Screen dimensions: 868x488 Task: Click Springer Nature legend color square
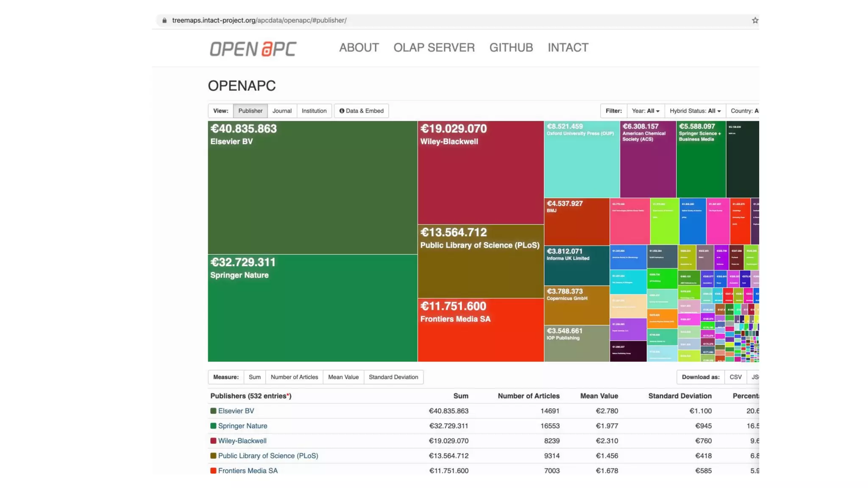tap(213, 426)
